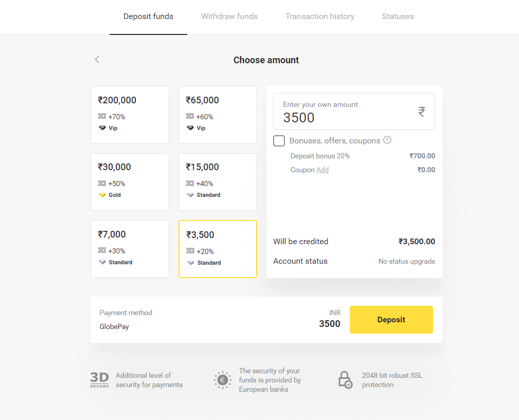Pick the ₹30,000 Gold amount card
Screen dimensions: 519x420
[x=130, y=181]
